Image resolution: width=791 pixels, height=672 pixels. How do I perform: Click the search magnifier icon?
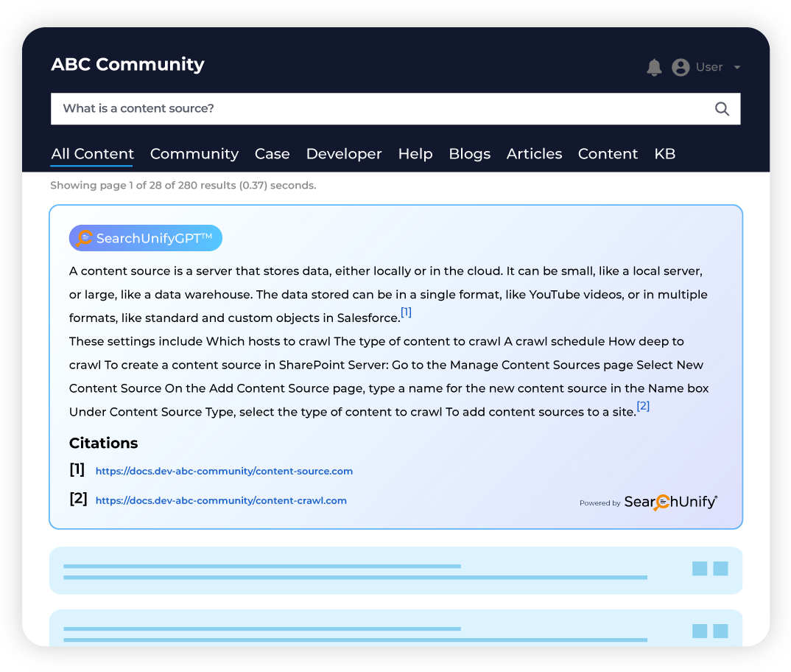[x=722, y=108]
